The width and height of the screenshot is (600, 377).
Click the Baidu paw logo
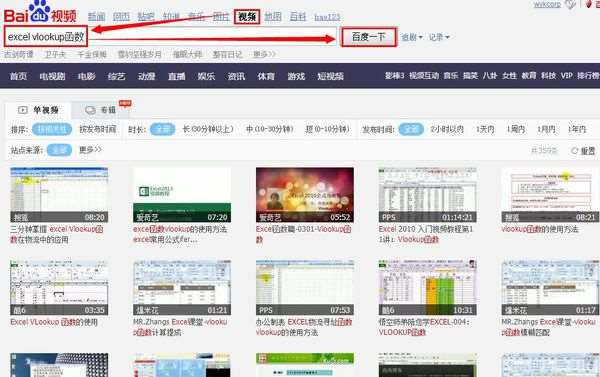coord(40,11)
